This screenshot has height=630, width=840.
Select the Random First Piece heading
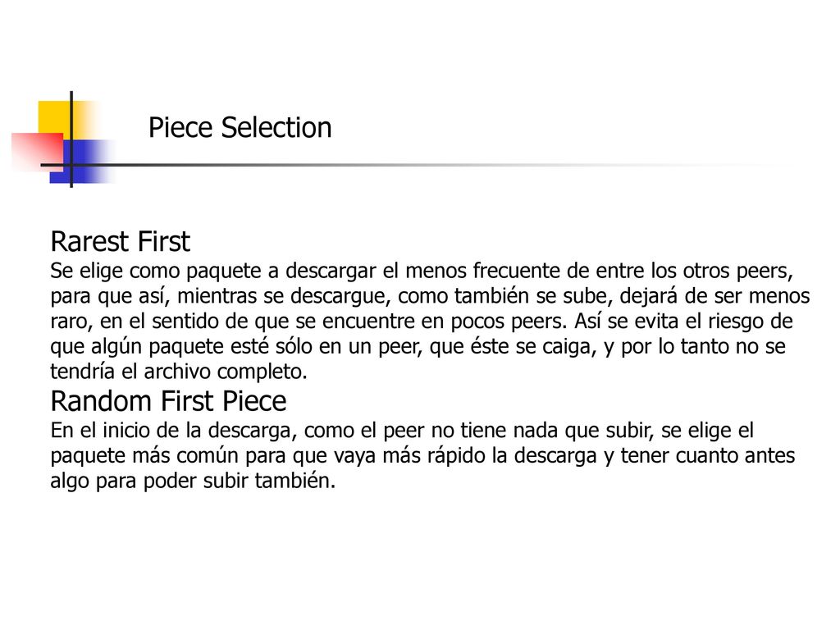168,401
